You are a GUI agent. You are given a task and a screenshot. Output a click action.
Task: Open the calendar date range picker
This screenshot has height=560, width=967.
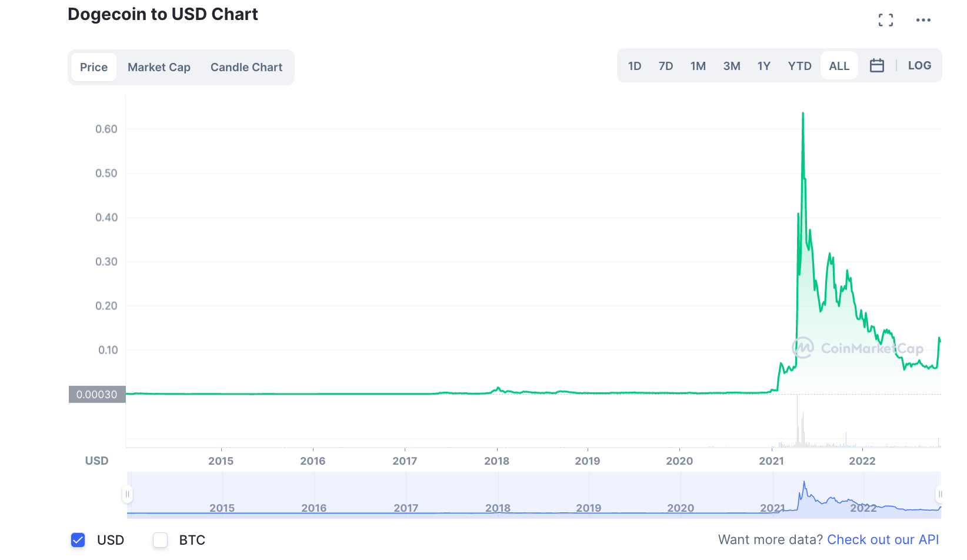click(x=877, y=65)
